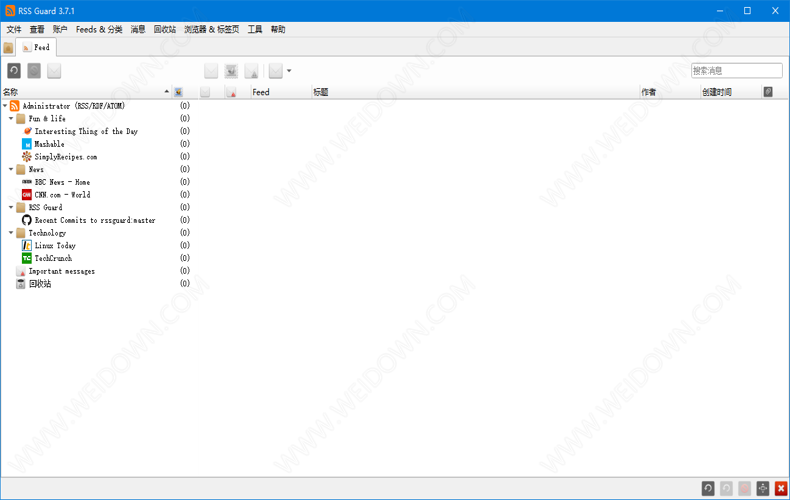This screenshot has width=790, height=500.
Task: Select the Linux Today feed
Action: [55, 245]
